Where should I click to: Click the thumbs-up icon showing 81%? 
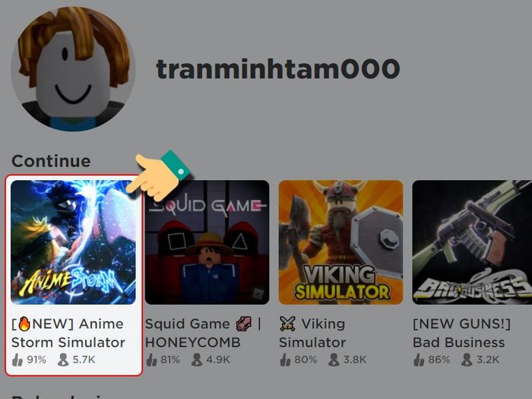point(151,359)
